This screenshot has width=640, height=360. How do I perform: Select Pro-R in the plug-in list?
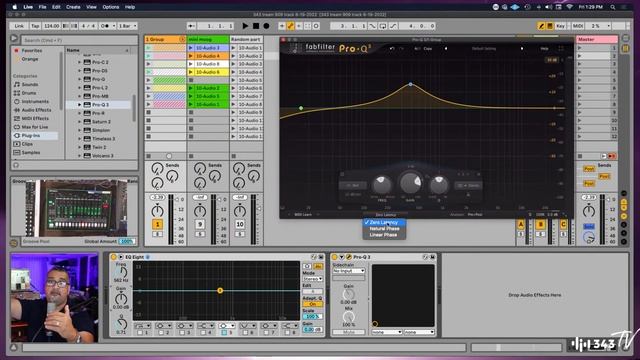(x=98, y=113)
